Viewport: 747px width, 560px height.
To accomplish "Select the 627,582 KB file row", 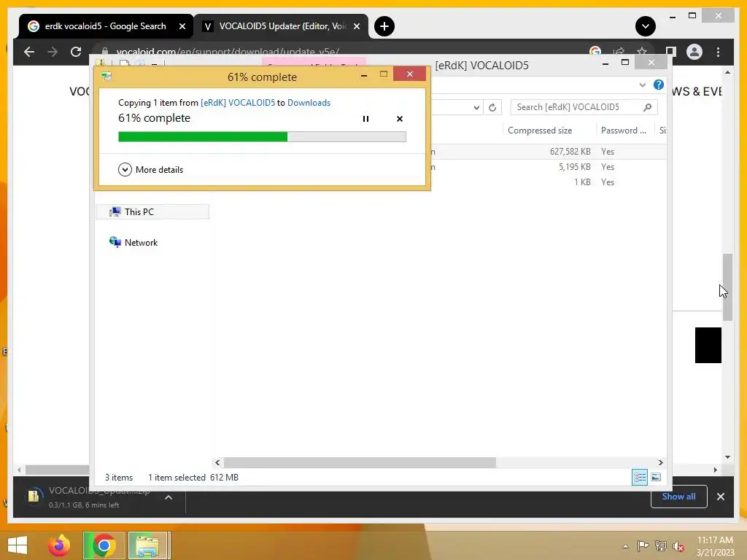I will tap(548, 152).
